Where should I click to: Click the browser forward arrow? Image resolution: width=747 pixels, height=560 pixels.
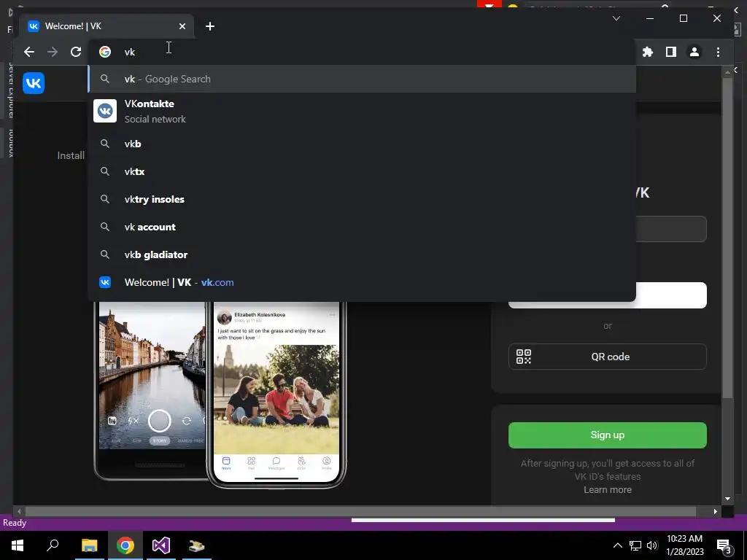click(x=53, y=52)
